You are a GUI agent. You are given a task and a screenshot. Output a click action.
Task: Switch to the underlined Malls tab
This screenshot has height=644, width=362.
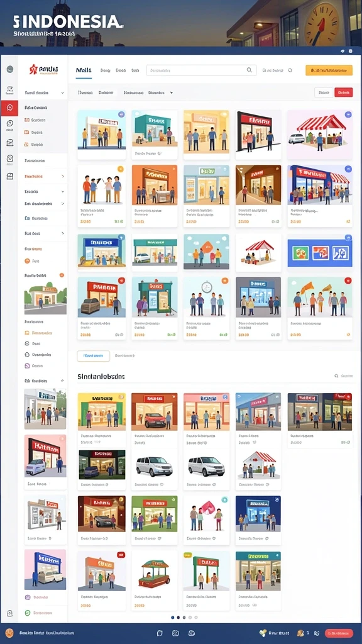[x=84, y=70]
